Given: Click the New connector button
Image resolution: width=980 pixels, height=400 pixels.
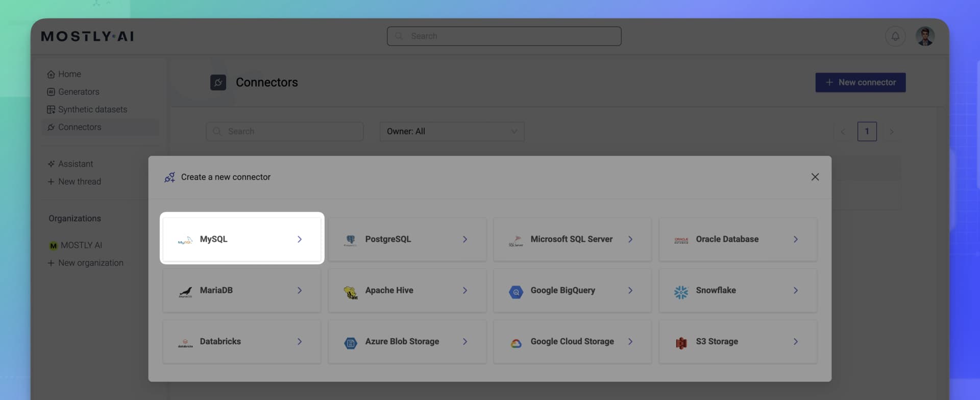Looking at the screenshot, I should [861, 82].
